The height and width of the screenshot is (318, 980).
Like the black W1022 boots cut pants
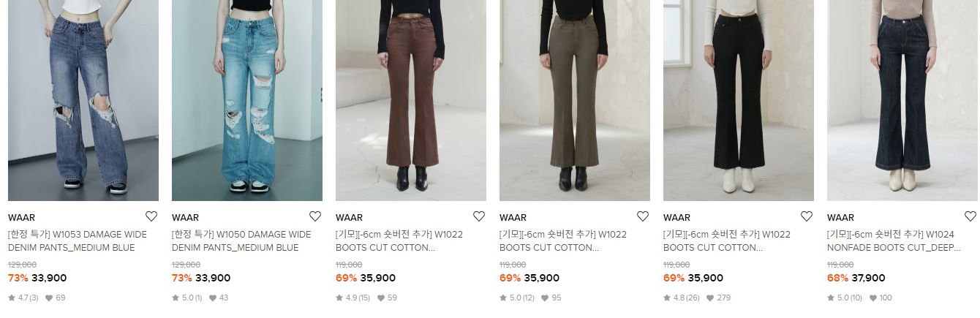click(807, 216)
